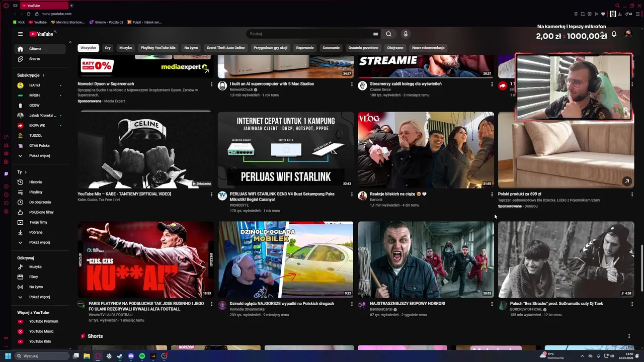Select the Wszystko filter chip
644x362 pixels.
pyautogui.click(x=88, y=48)
